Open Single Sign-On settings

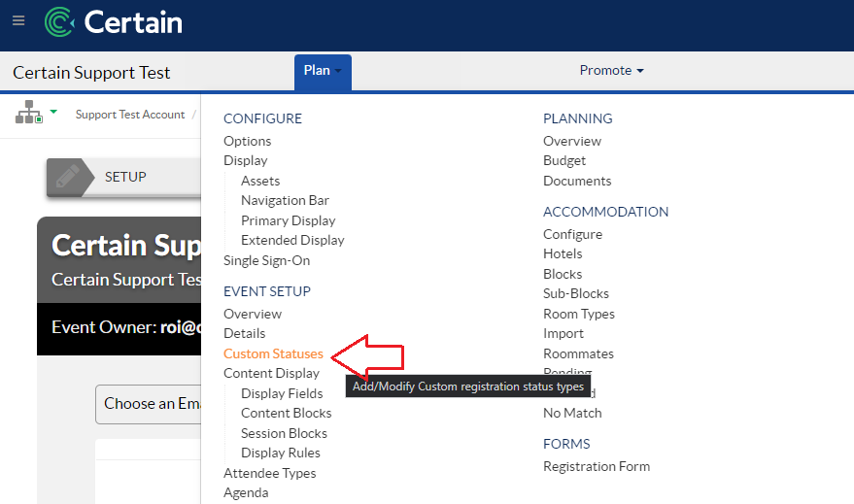[267, 260]
